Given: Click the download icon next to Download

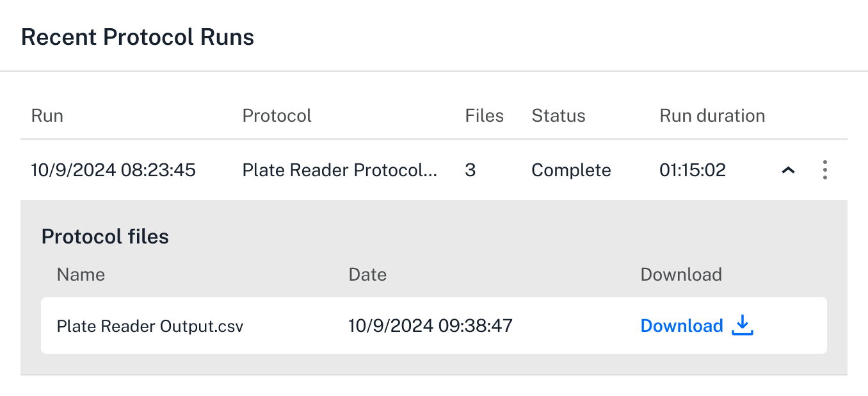Looking at the screenshot, I should click(742, 326).
